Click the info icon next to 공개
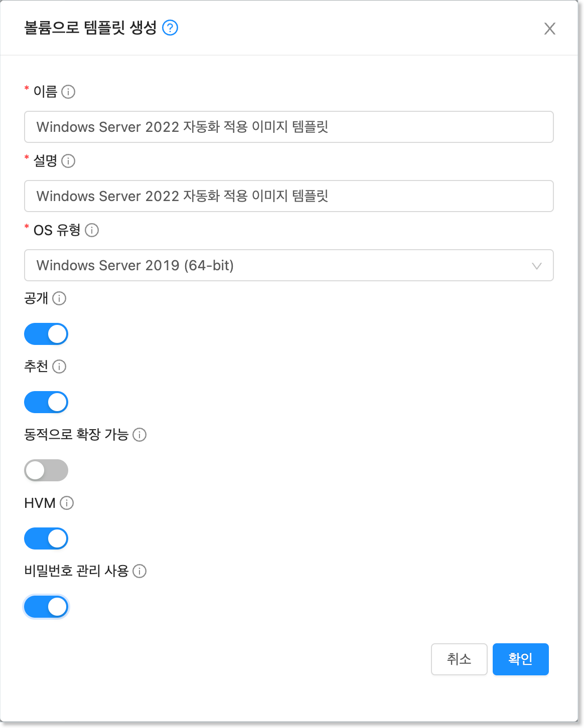The width and height of the screenshot is (584, 728). pos(59,298)
